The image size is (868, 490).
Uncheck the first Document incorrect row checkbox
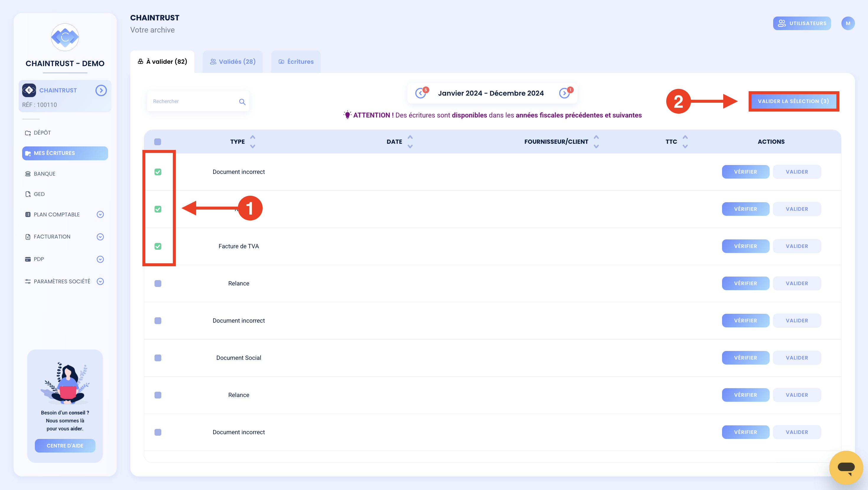click(x=158, y=172)
